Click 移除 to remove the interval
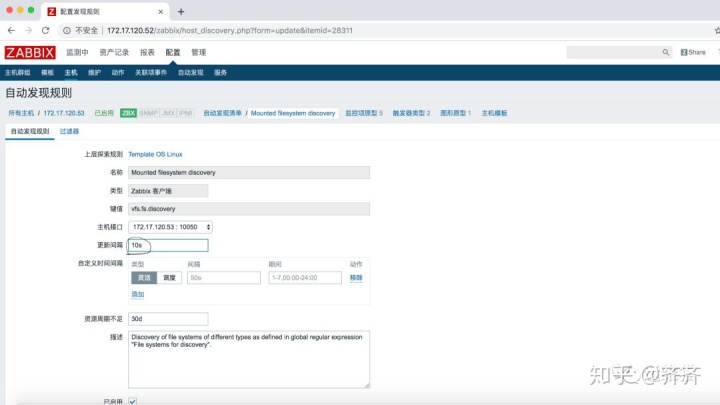 click(x=356, y=278)
